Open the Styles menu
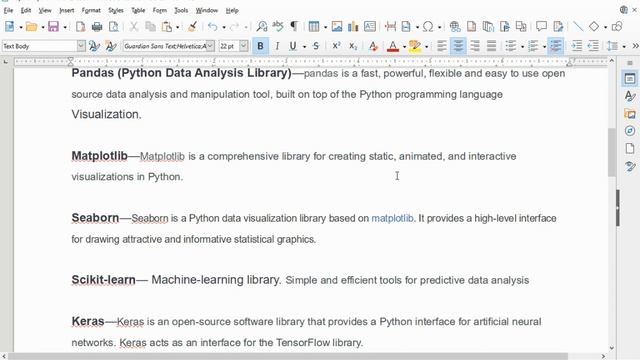 [116, 10]
